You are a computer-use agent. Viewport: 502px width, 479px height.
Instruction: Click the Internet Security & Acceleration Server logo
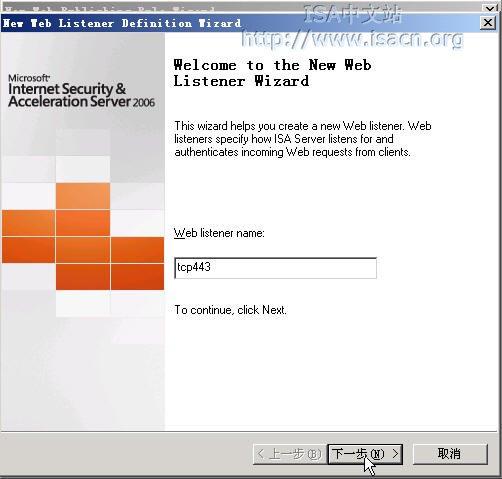click(81, 95)
